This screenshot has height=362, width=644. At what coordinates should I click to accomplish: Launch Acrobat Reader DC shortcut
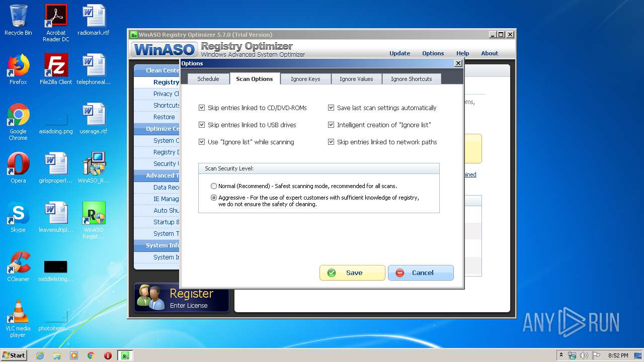click(56, 23)
